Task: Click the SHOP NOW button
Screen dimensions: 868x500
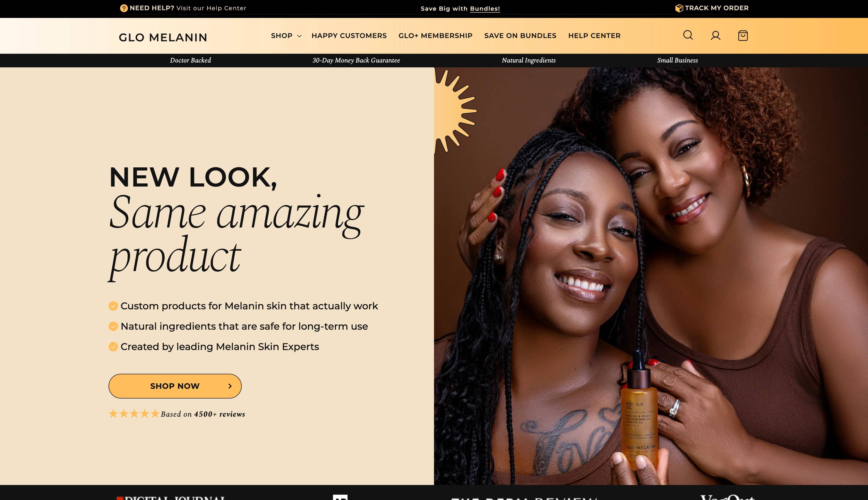Action: (x=175, y=386)
